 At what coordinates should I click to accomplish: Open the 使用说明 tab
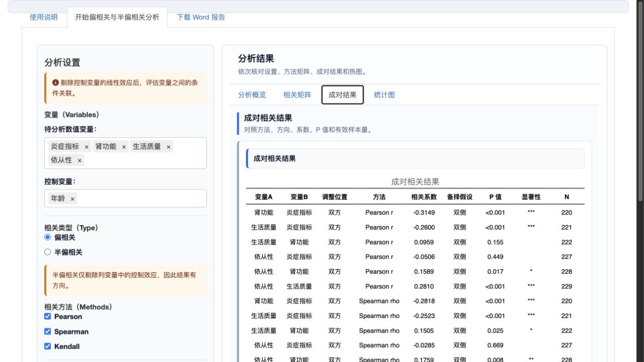(x=44, y=17)
